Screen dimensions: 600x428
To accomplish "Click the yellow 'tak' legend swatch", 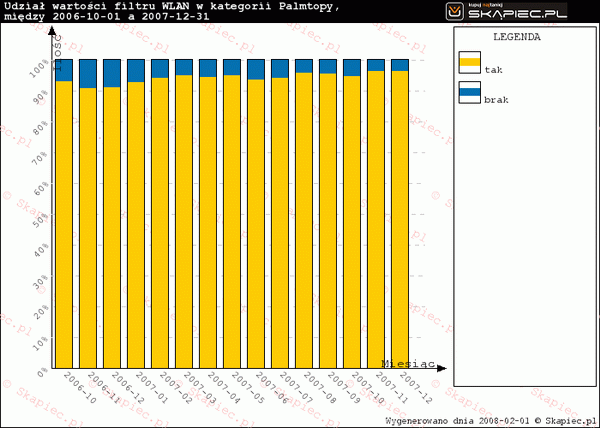I will [x=470, y=62].
